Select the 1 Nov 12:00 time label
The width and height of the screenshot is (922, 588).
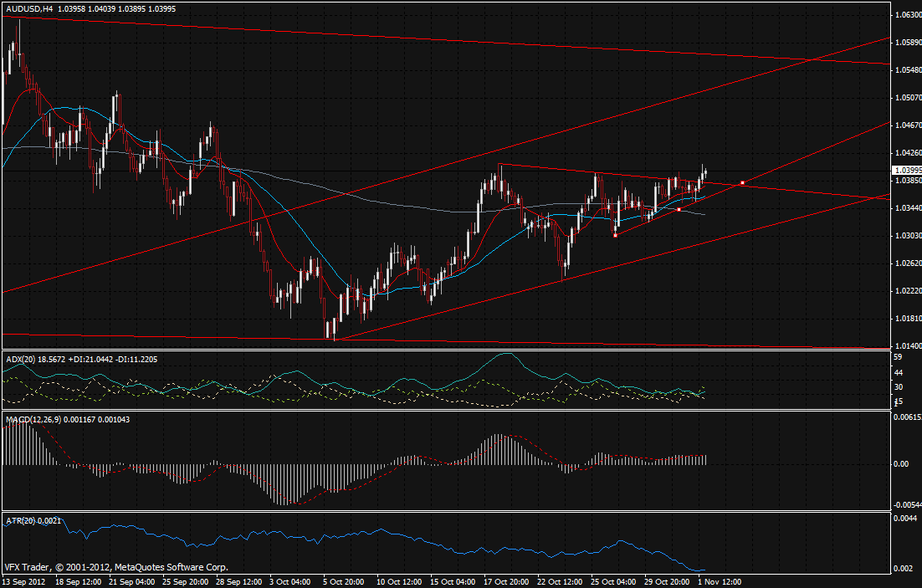718,580
